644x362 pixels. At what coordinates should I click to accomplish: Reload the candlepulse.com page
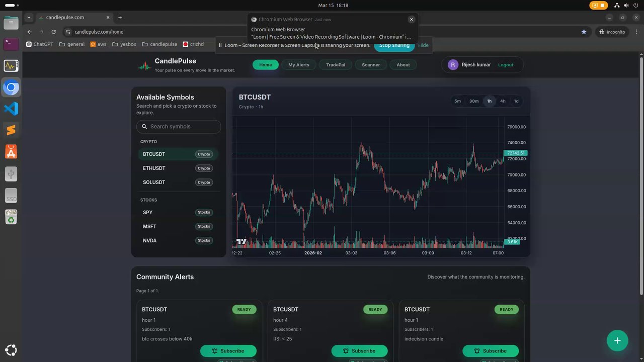pyautogui.click(x=53, y=32)
